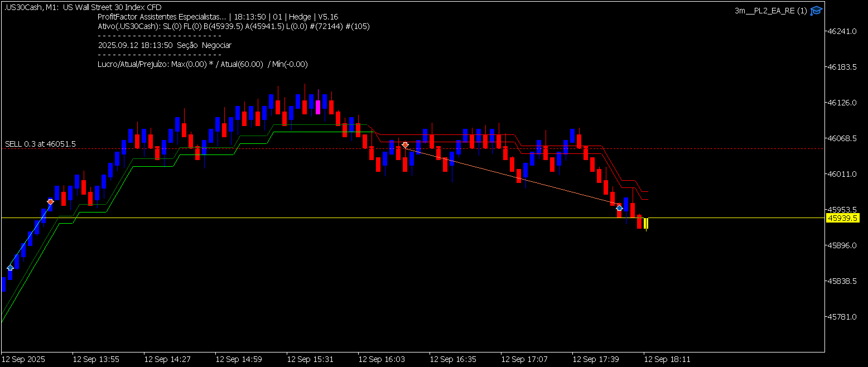868x367 pixels.
Task: Click the yellow 45939.5 bid price tag
Action: [x=842, y=218]
